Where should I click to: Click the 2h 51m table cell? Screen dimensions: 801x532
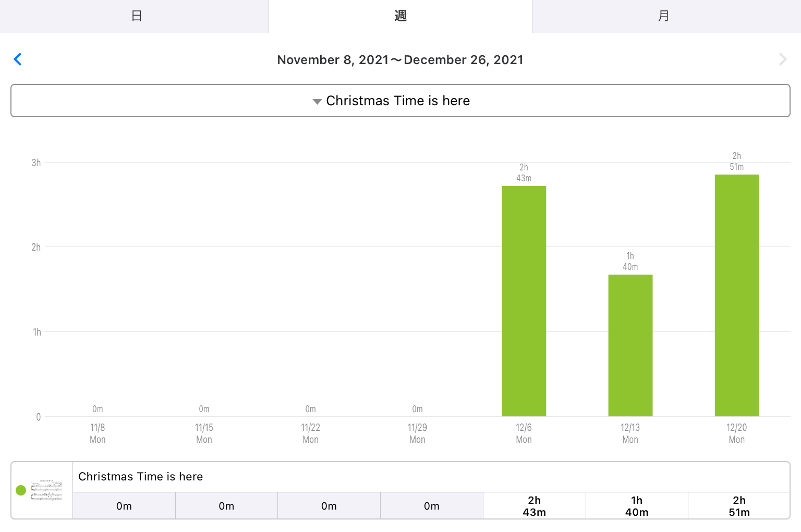(x=739, y=506)
